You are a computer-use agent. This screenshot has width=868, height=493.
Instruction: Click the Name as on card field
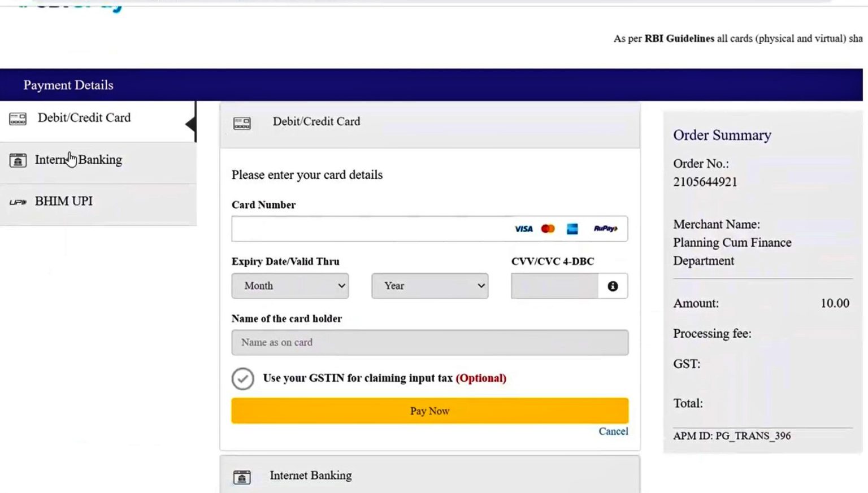click(x=429, y=343)
